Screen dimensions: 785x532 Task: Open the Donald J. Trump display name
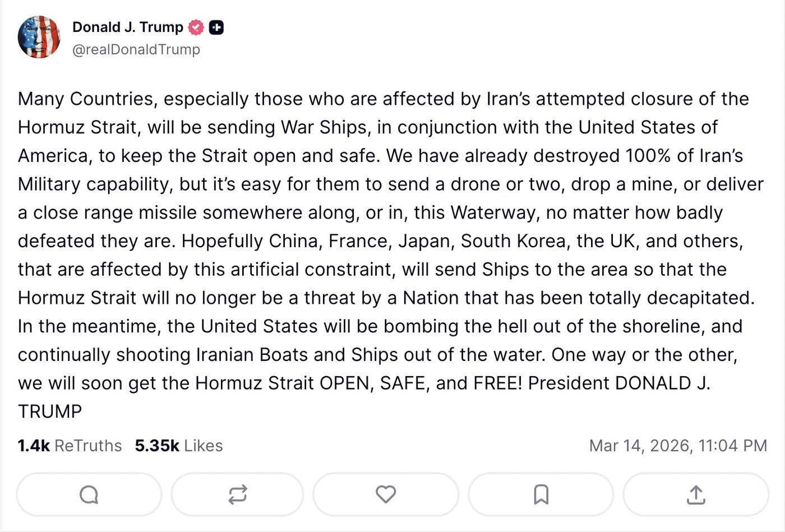coord(128,27)
